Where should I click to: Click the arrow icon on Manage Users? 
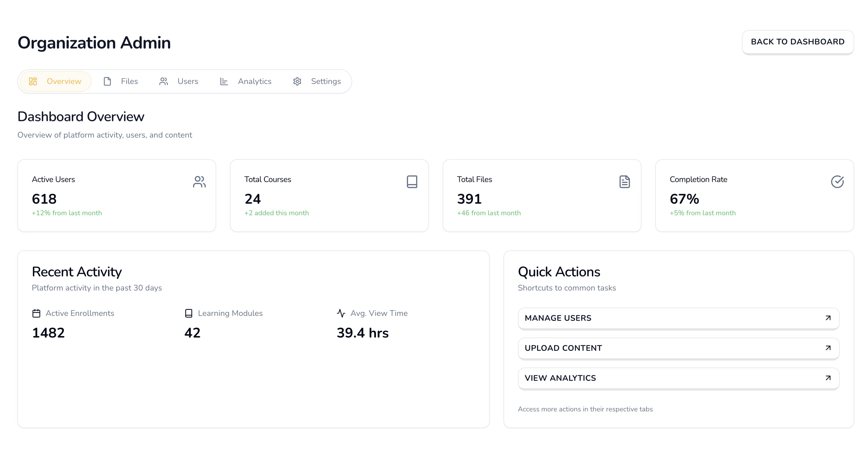click(x=828, y=318)
